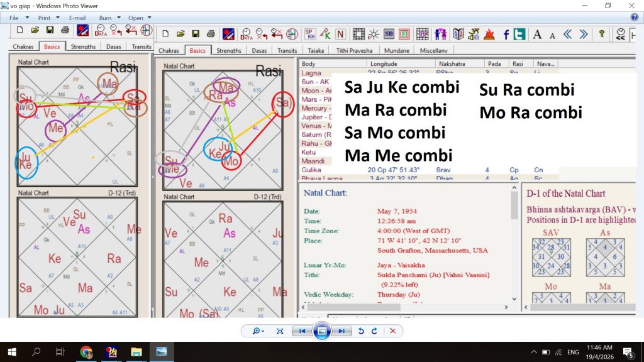
Task: Open the File menu dropdown arrow
Action: [x=27, y=18]
